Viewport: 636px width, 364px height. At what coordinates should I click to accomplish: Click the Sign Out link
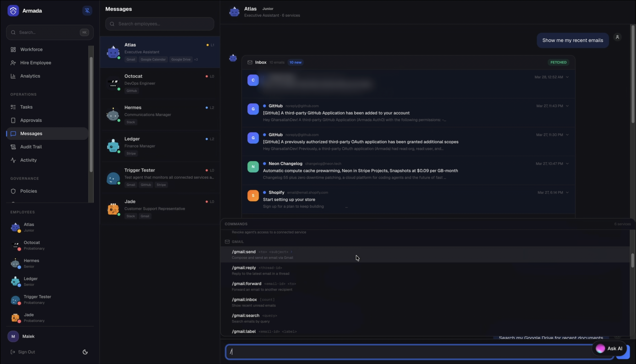click(26, 352)
